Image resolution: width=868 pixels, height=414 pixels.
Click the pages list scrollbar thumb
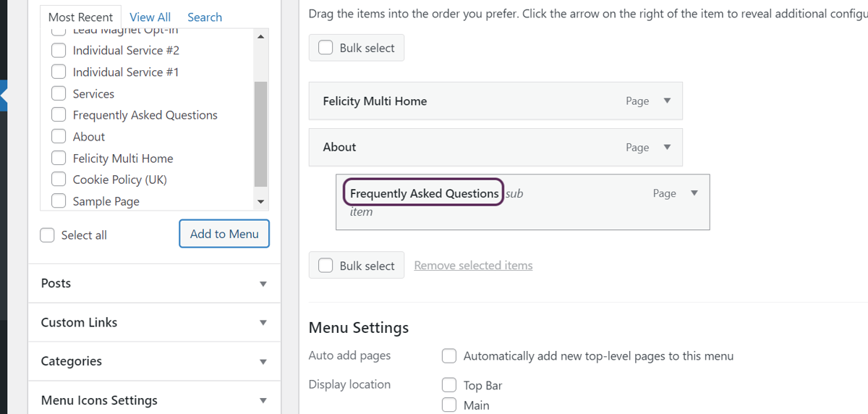point(261,134)
